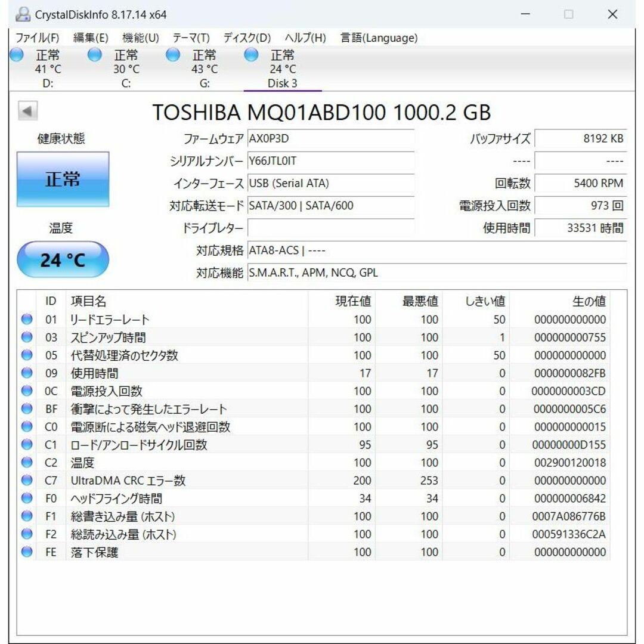The width and height of the screenshot is (644, 644).
Task: Click the buffer size value 8192 KB
Action: 580,139
